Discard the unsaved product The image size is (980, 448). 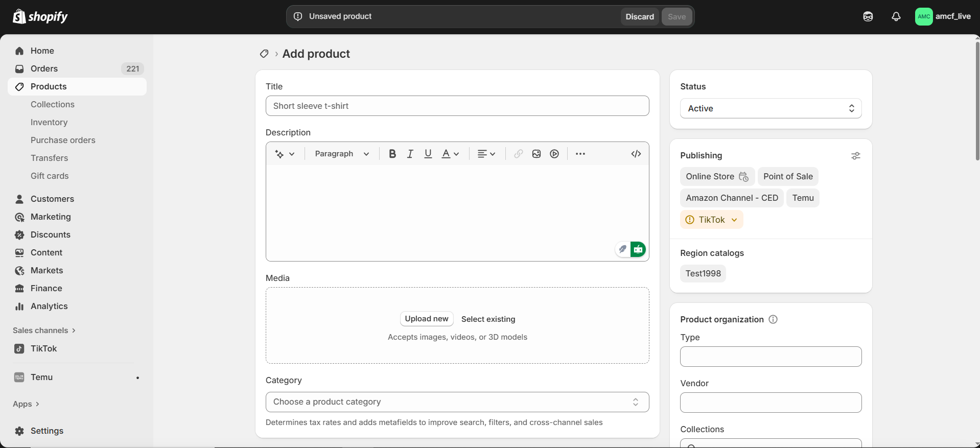pyautogui.click(x=639, y=16)
